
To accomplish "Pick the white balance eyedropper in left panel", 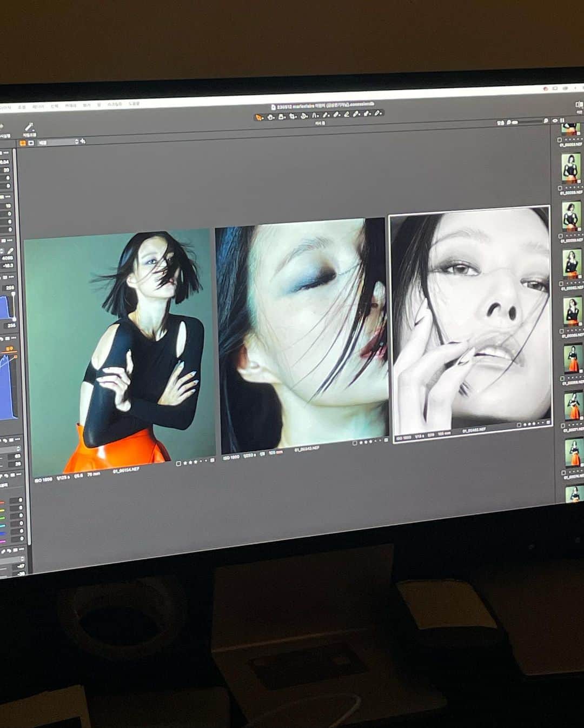I will 9,252.
